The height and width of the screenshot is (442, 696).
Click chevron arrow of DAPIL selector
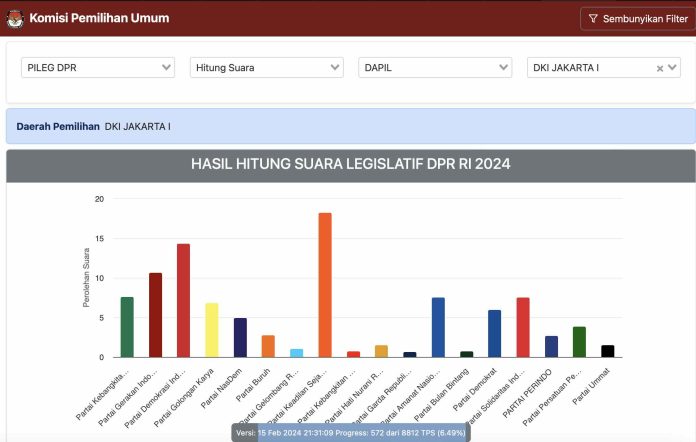[x=503, y=67]
